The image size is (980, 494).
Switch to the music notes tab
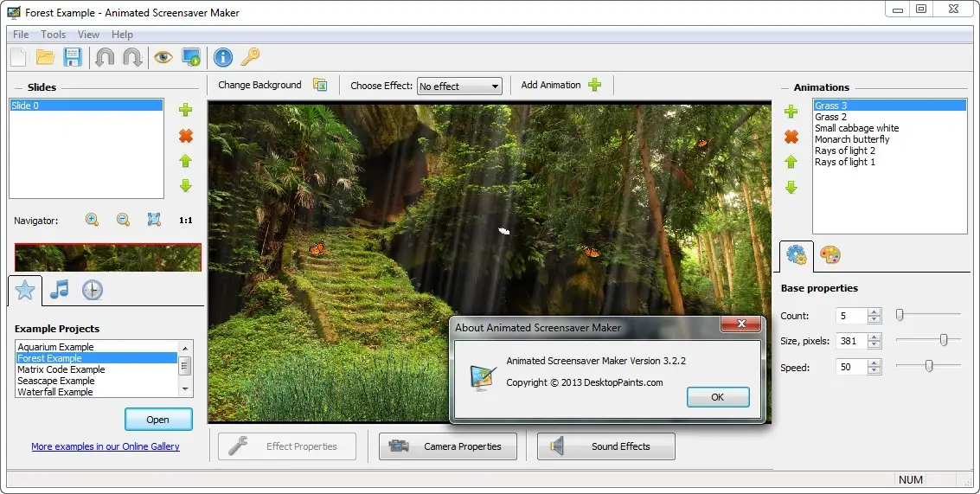pyautogui.click(x=60, y=290)
